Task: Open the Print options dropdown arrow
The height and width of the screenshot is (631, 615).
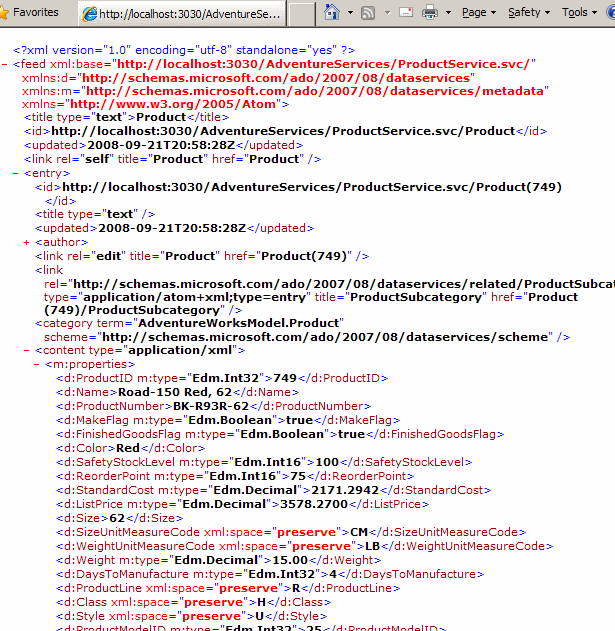Action: click(448, 13)
